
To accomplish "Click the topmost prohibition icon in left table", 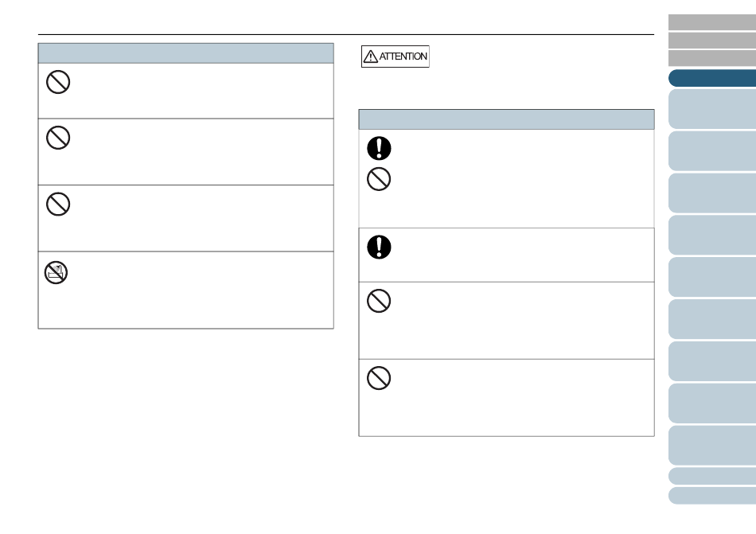I will (58, 82).
